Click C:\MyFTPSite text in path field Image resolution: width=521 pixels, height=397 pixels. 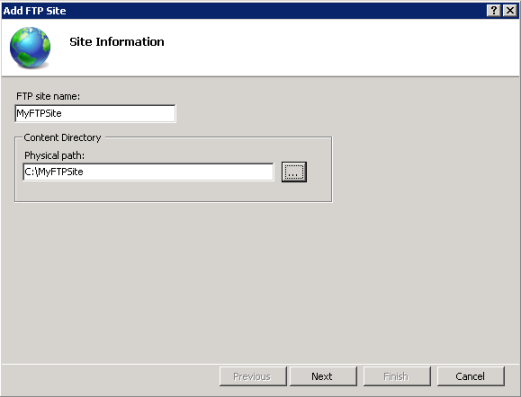[54, 172]
